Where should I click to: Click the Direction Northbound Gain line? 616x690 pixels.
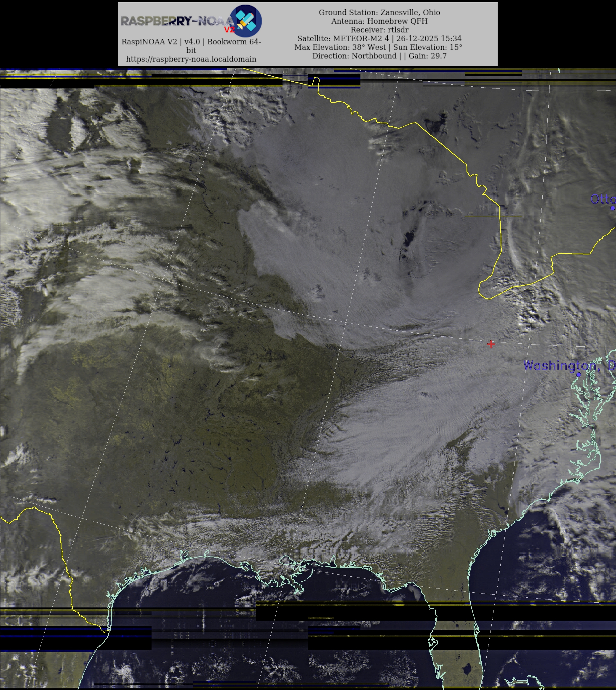379,56
